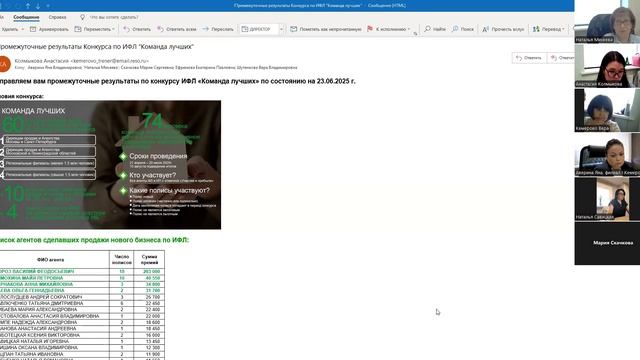
Task: Forward the message with Переслать
Action: pyautogui.click(x=218, y=29)
